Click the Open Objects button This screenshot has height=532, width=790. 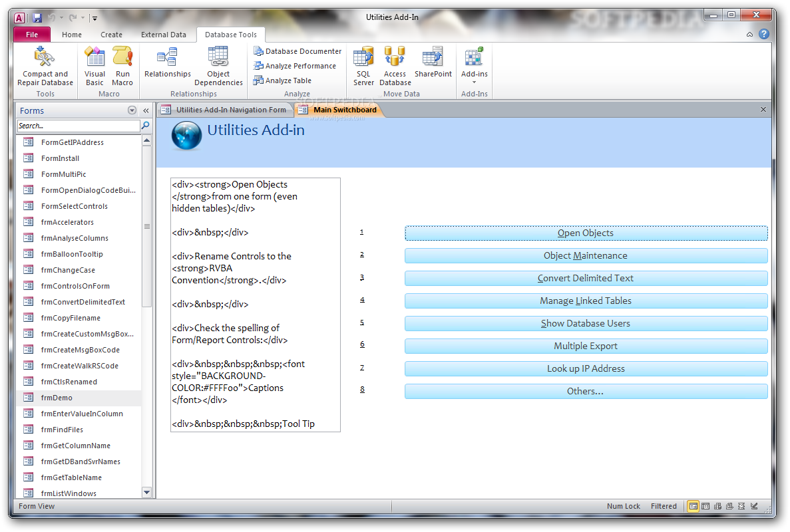[x=586, y=233]
